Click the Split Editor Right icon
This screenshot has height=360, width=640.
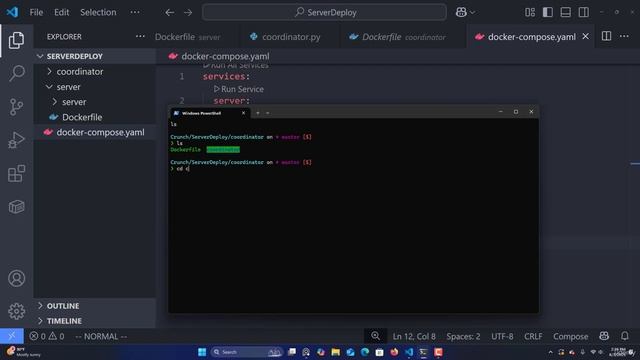click(x=607, y=36)
